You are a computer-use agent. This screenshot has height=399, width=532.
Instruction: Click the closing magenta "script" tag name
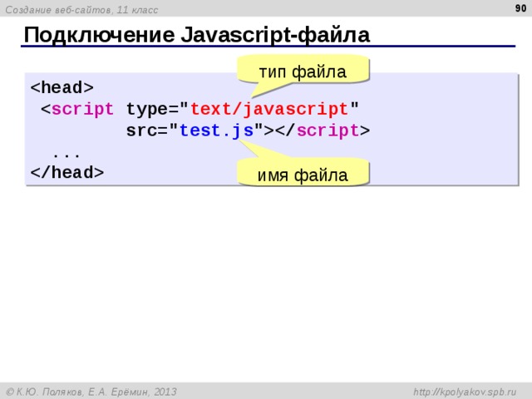pos(328,131)
